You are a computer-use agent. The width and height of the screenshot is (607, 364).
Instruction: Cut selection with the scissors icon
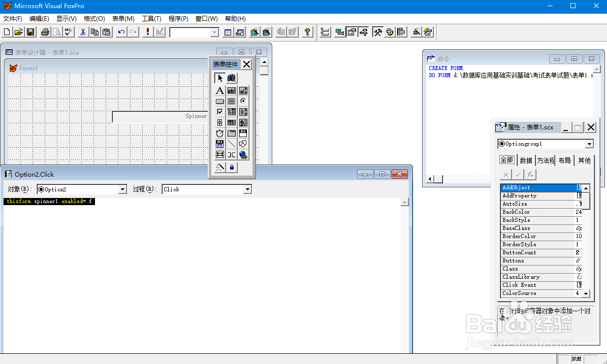pos(82,32)
